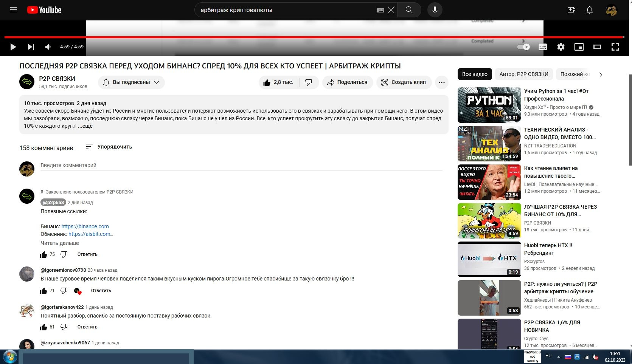Toggle the autoplay switch
The height and width of the screenshot is (364, 632).
524,47
